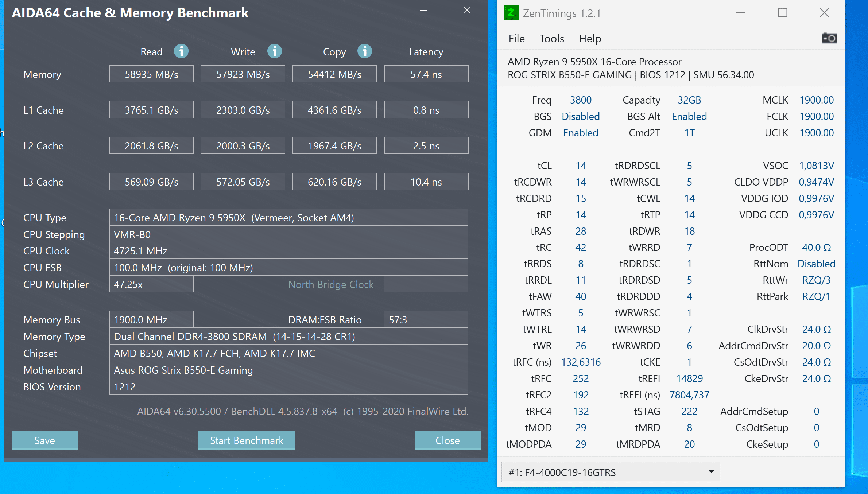Click AIDA64 version footer text
The width and height of the screenshot is (868, 494).
coord(303,411)
